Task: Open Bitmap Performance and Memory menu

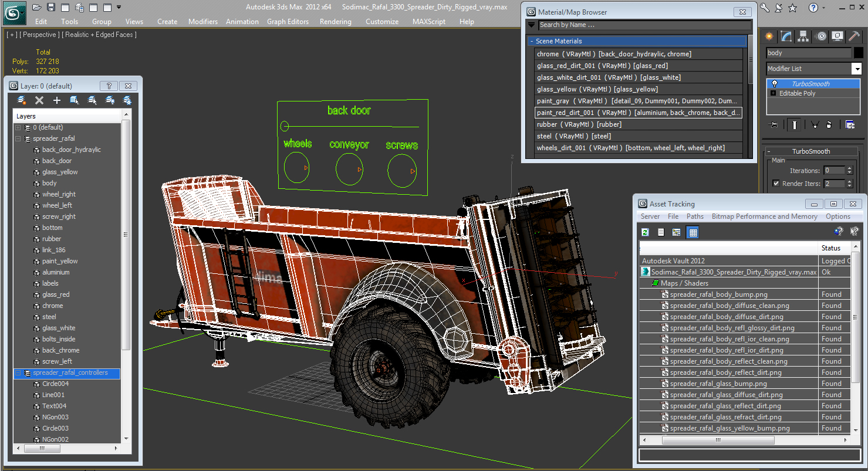Action: coord(765,216)
